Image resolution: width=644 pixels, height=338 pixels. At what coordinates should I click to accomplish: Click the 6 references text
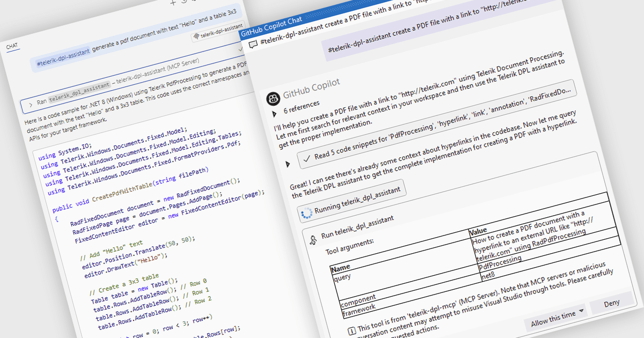coord(302,107)
